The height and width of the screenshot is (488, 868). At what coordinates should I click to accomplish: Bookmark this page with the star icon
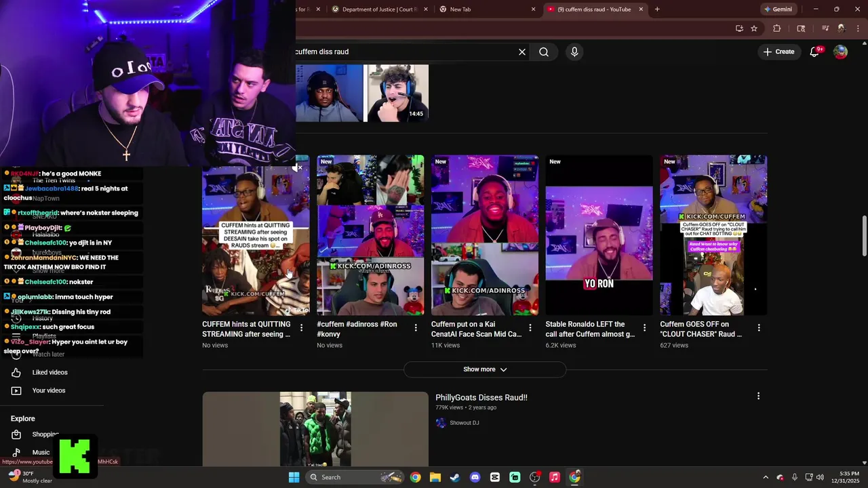pos(754,28)
